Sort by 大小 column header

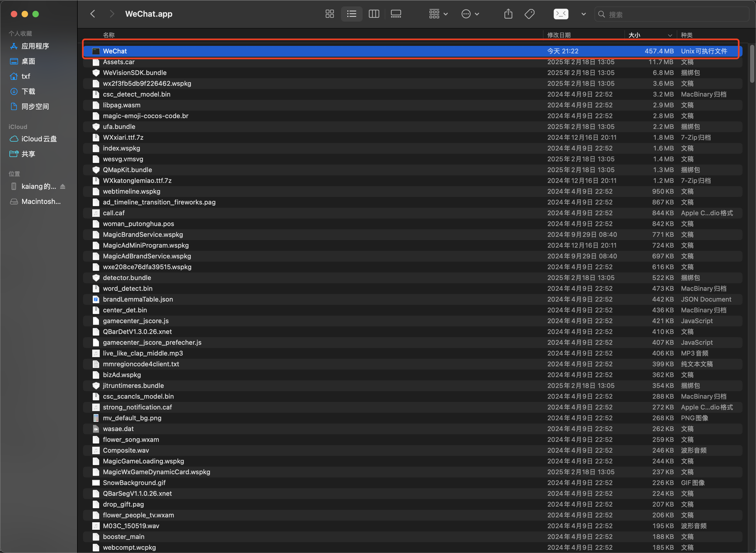point(634,35)
